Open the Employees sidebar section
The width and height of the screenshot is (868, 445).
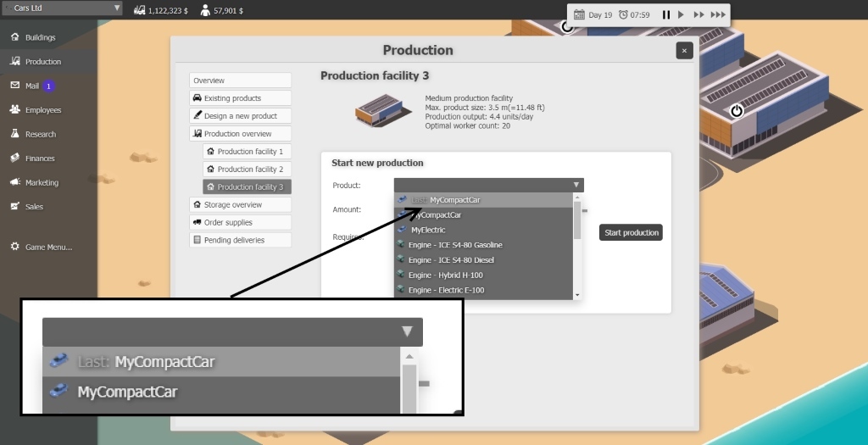(42, 110)
